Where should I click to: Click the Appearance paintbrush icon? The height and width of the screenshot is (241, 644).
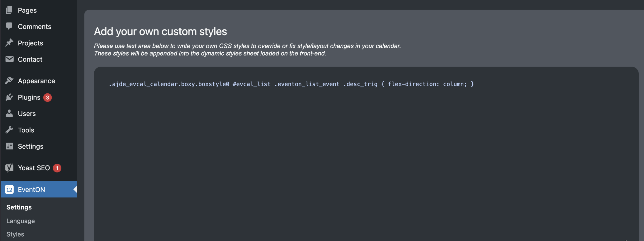coord(9,81)
